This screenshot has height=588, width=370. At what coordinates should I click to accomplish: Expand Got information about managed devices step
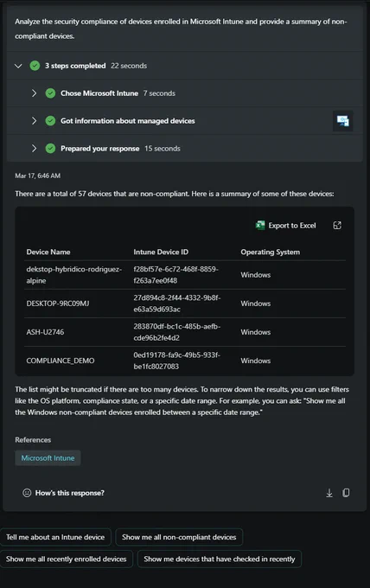click(34, 121)
